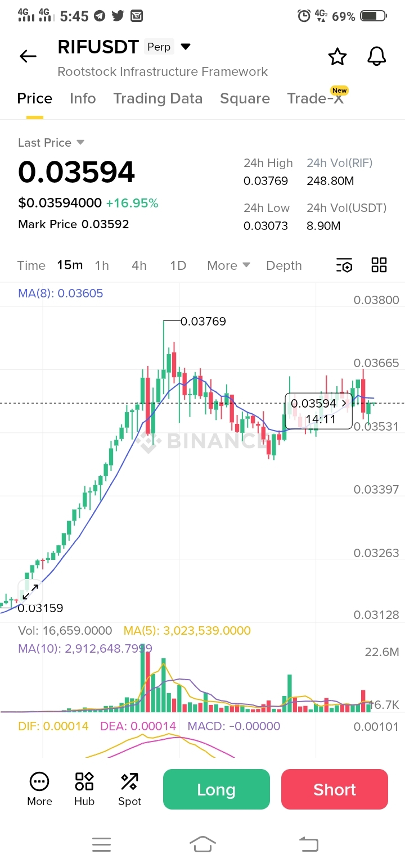405x868 pixels.
Task: Tap the battery icon in status bar
Action: (373, 16)
